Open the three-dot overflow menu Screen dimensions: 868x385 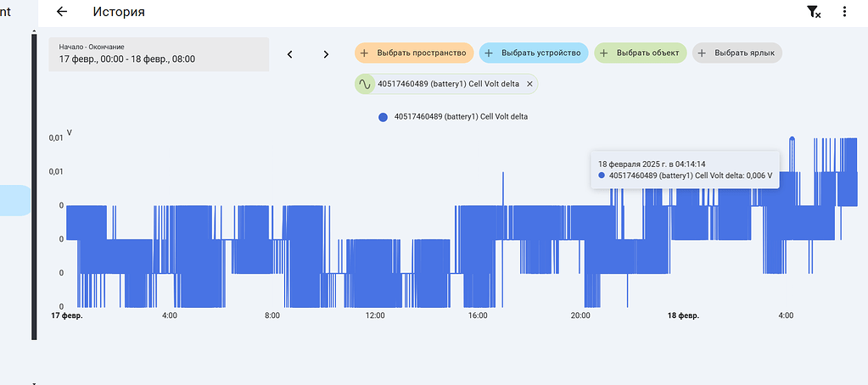point(844,12)
